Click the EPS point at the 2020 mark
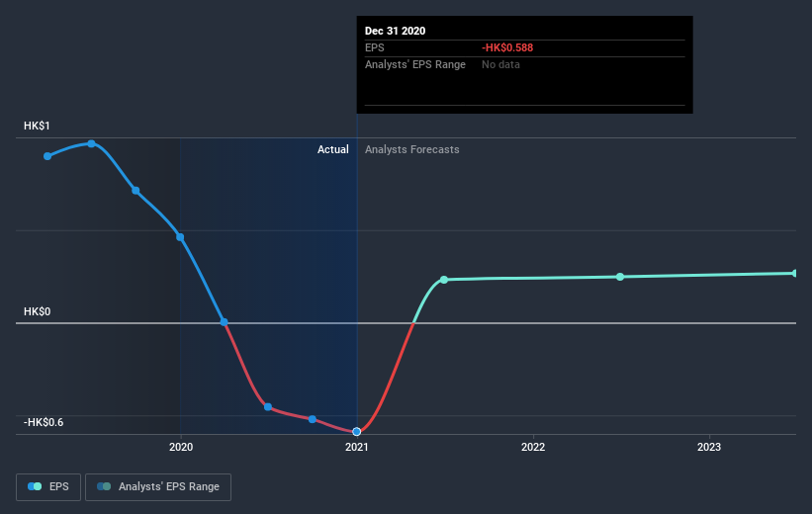812x514 pixels. [180, 237]
